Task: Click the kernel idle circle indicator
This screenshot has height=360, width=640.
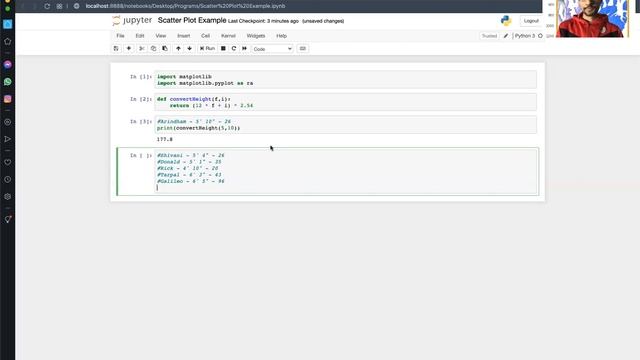Action: point(540,36)
